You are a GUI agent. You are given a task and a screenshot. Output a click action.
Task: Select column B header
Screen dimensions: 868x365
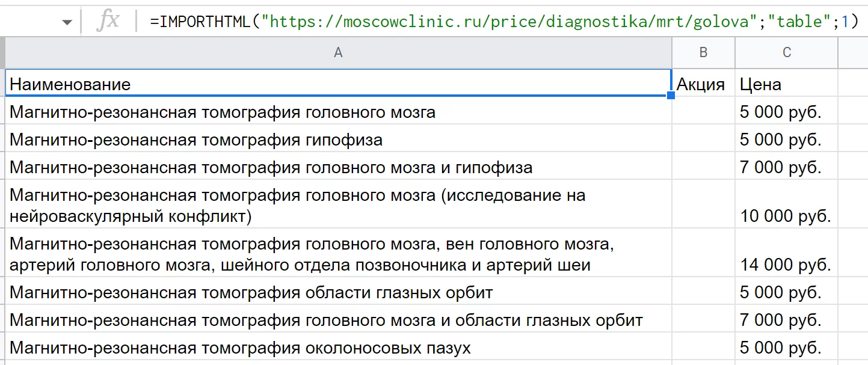point(703,53)
